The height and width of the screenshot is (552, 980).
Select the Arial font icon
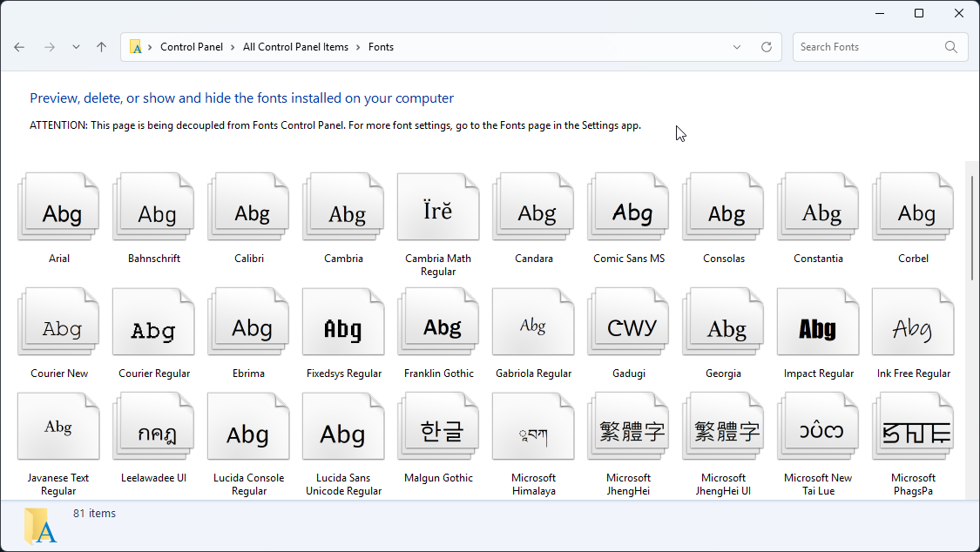pyautogui.click(x=58, y=206)
